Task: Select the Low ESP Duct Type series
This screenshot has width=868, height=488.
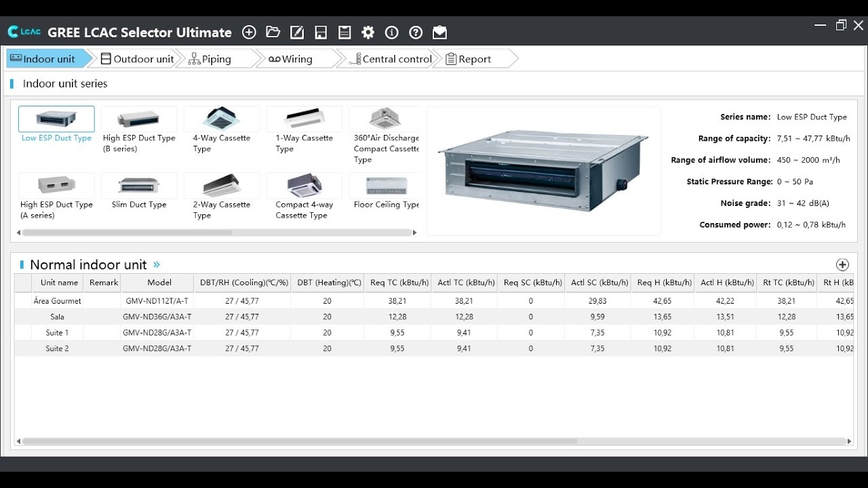Action: point(56,125)
